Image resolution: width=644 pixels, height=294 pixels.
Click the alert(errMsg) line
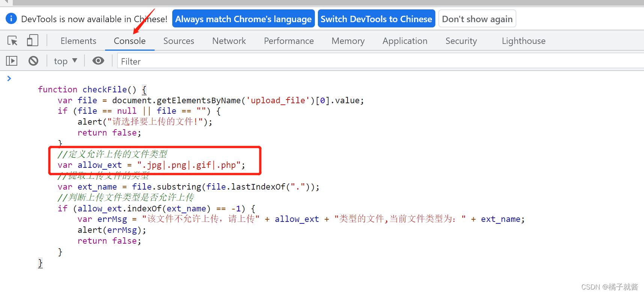[x=112, y=230]
